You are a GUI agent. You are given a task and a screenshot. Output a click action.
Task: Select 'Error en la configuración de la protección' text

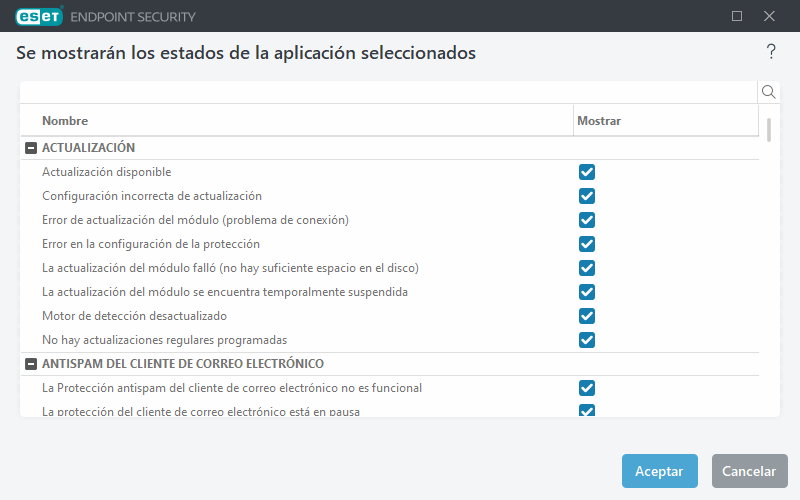click(151, 244)
